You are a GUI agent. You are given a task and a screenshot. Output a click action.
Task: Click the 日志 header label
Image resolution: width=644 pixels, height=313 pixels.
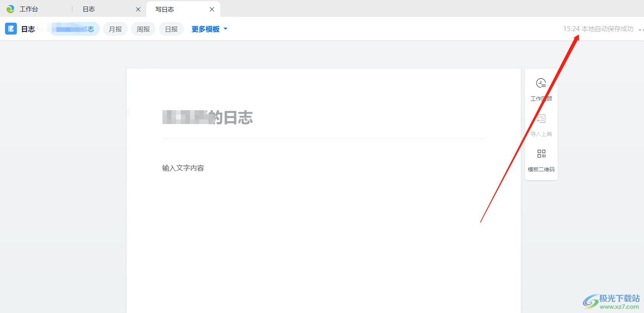click(x=28, y=29)
